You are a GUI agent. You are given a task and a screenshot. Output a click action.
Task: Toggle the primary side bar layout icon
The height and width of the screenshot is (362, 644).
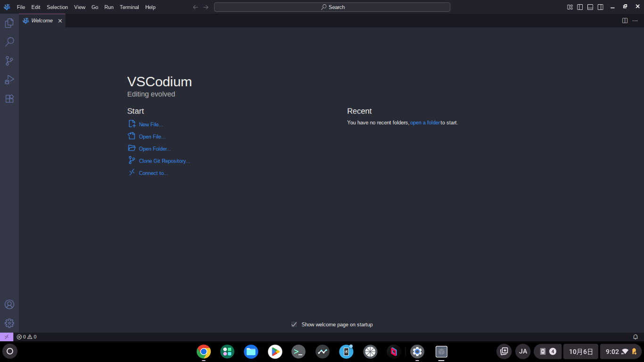pyautogui.click(x=580, y=7)
